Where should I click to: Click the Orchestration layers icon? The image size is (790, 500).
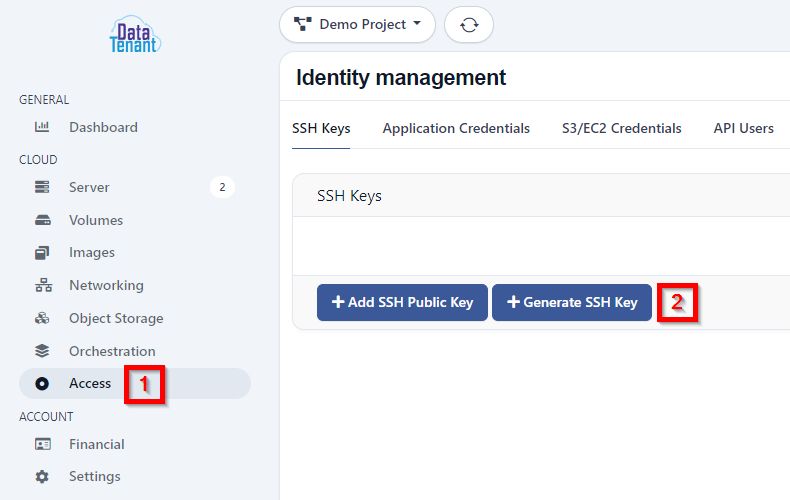point(42,351)
